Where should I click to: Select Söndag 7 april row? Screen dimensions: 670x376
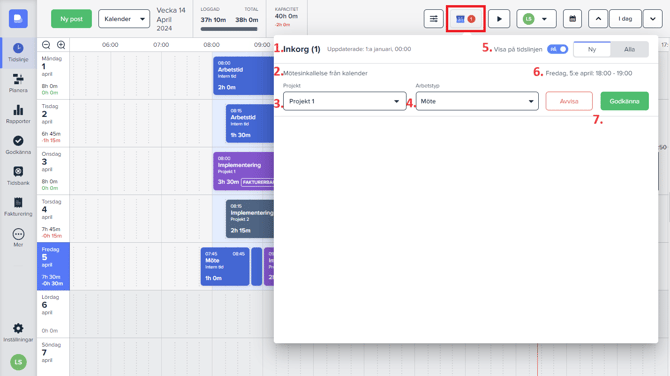point(53,357)
